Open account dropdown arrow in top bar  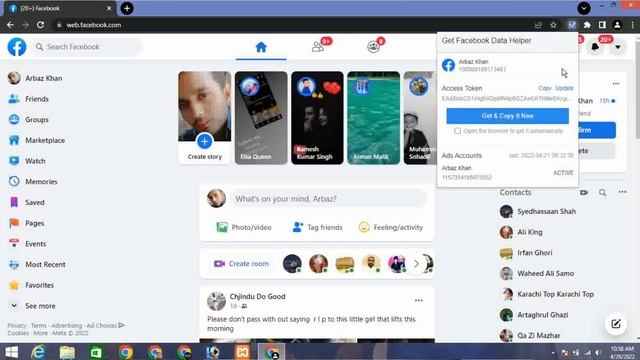coord(618,47)
